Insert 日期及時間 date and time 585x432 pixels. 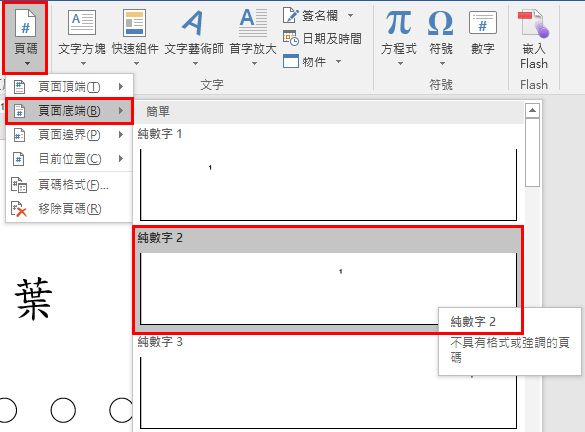pyautogui.click(x=322, y=38)
